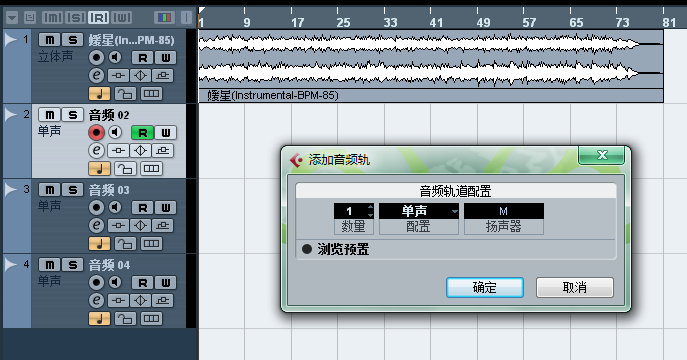Click ruler at bar 33
The height and width of the screenshot is (360, 687).
390,22
